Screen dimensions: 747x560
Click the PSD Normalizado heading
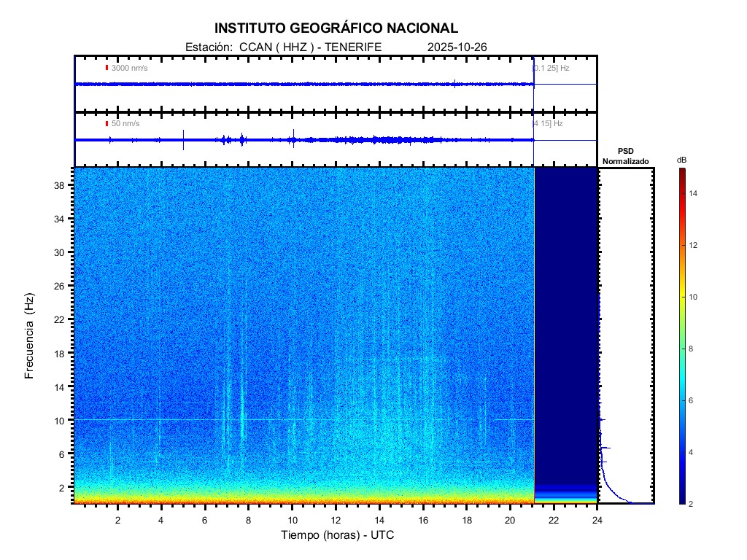pyautogui.click(x=625, y=156)
